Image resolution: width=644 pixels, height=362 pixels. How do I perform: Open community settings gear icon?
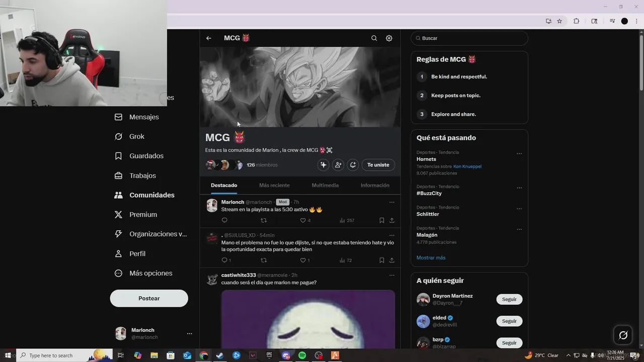(x=389, y=38)
